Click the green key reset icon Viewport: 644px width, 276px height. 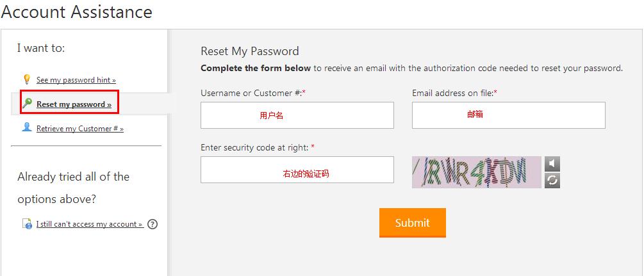pos(27,103)
